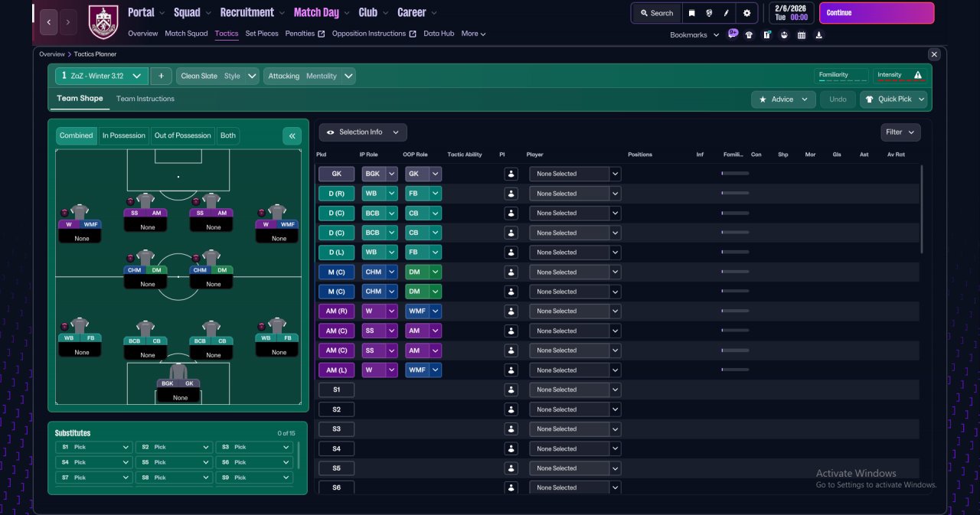Click the tactics board icon in bookmarks bar
The image size is (980, 515).
point(766,34)
